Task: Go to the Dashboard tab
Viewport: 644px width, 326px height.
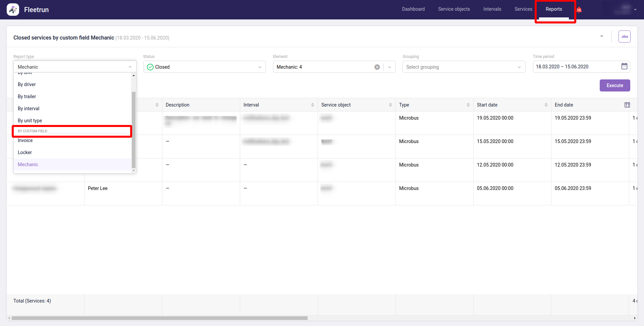Action: [x=413, y=9]
